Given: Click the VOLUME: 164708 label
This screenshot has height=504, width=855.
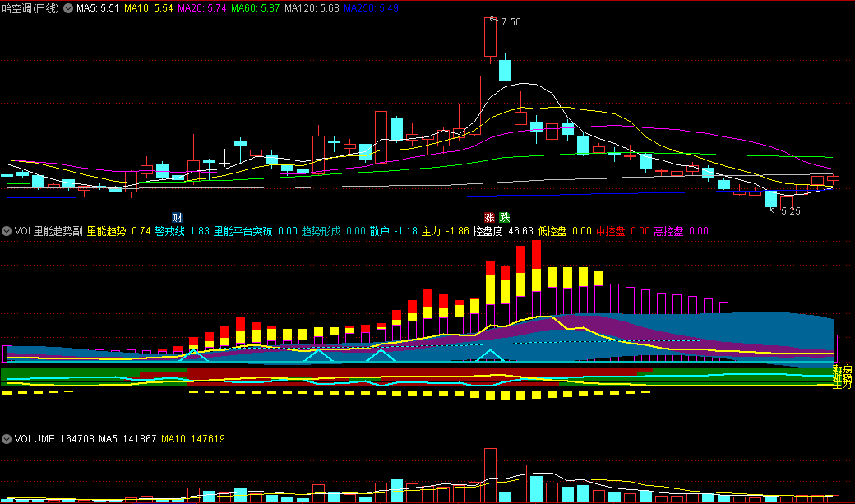Looking at the screenshot, I should click(x=54, y=439).
